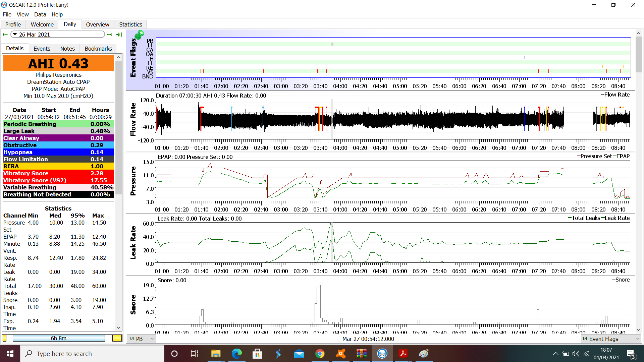Click the Vibratory Snore red row
This screenshot has height=362, width=644.
coord(58,173)
